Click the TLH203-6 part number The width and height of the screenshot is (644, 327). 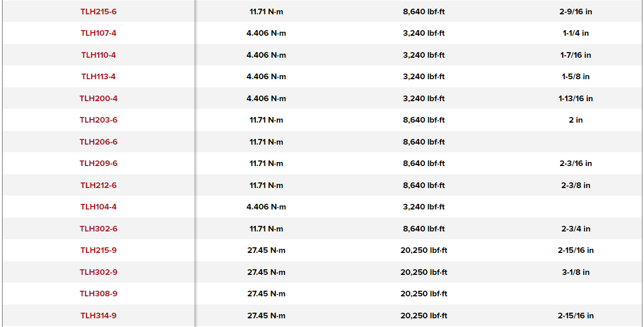(x=98, y=120)
